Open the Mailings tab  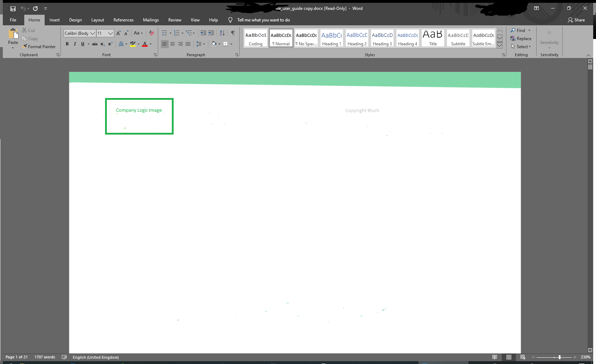151,20
